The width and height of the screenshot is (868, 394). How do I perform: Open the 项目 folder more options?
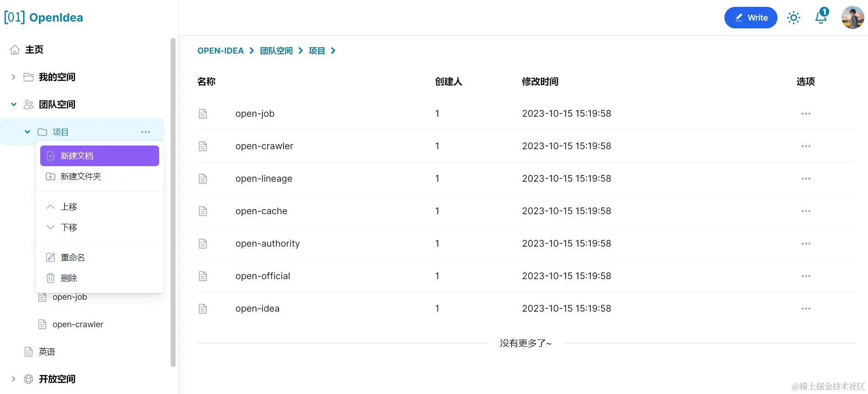coord(145,132)
